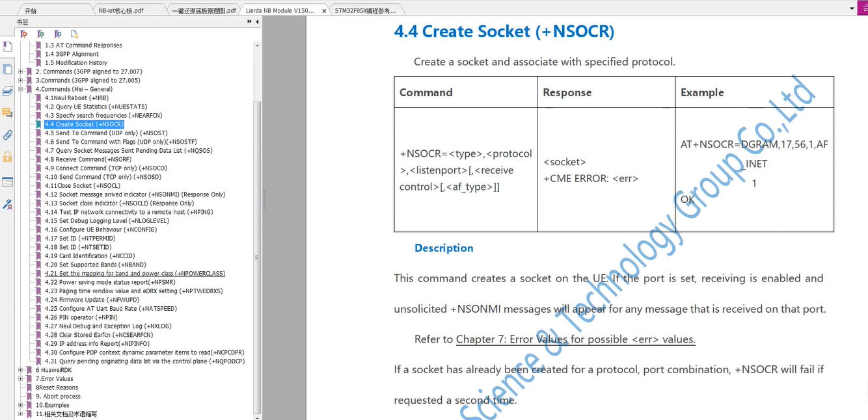Click purple button at top-right corner
Screen dimensions: 868x420
point(863,7)
